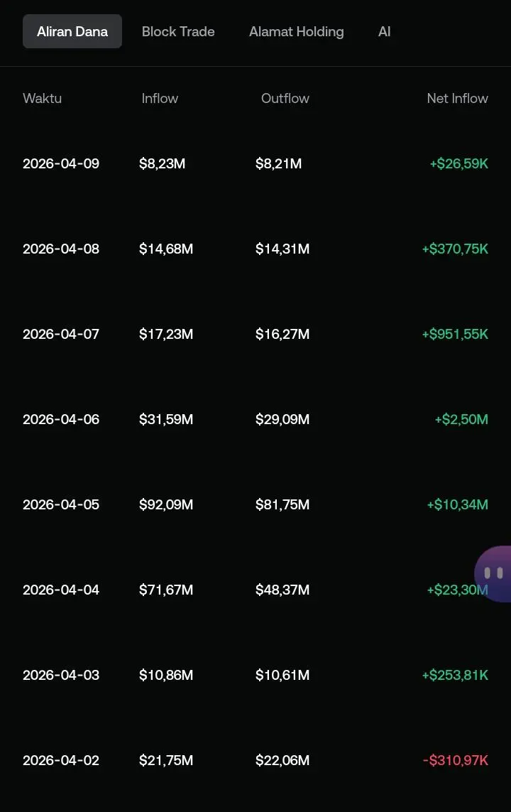The height and width of the screenshot is (812, 511).
Task: Select the 2026-04-09 date row
Action: (x=255, y=163)
